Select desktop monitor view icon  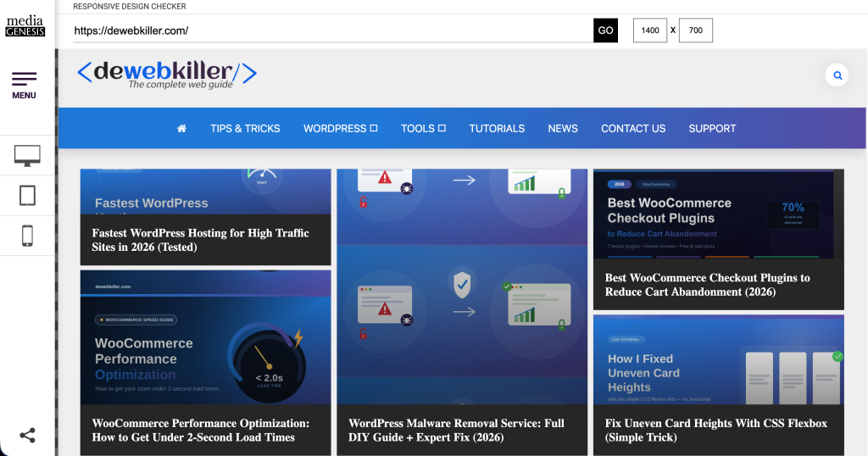pyautogui.click(x=27, y=155)
